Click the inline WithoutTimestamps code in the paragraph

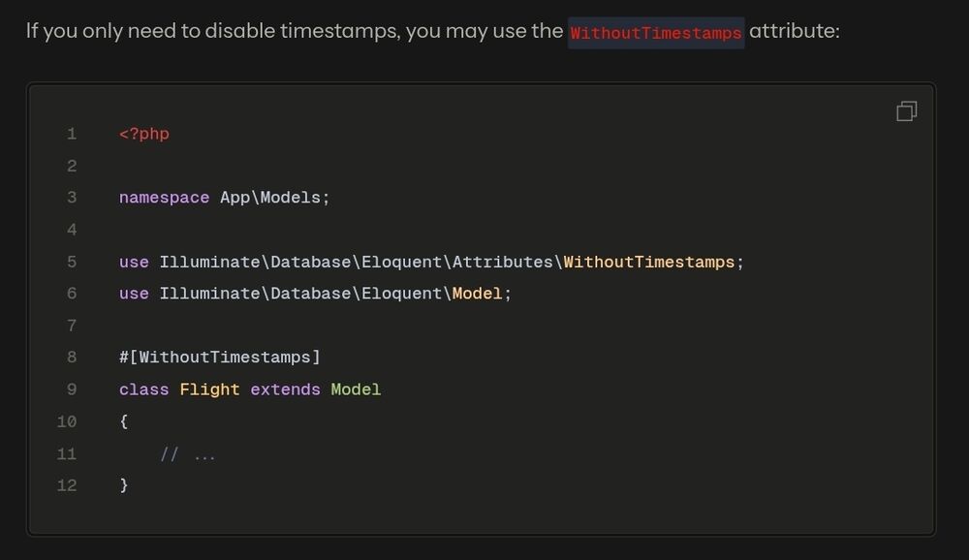pos(656,32)
